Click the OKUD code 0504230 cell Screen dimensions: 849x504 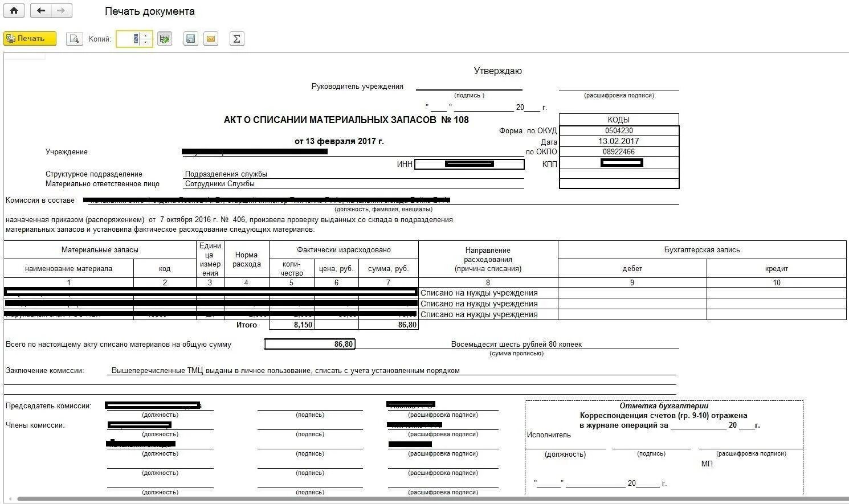point(619,130)
